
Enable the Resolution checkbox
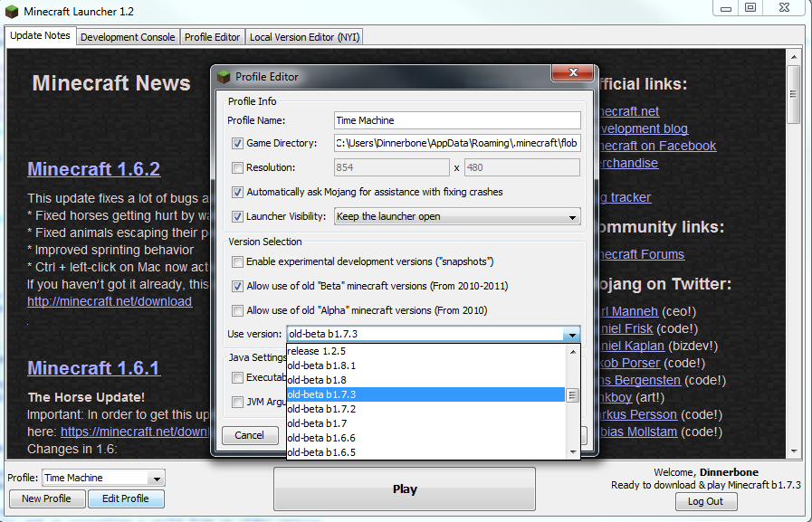[x=237, y=167]
